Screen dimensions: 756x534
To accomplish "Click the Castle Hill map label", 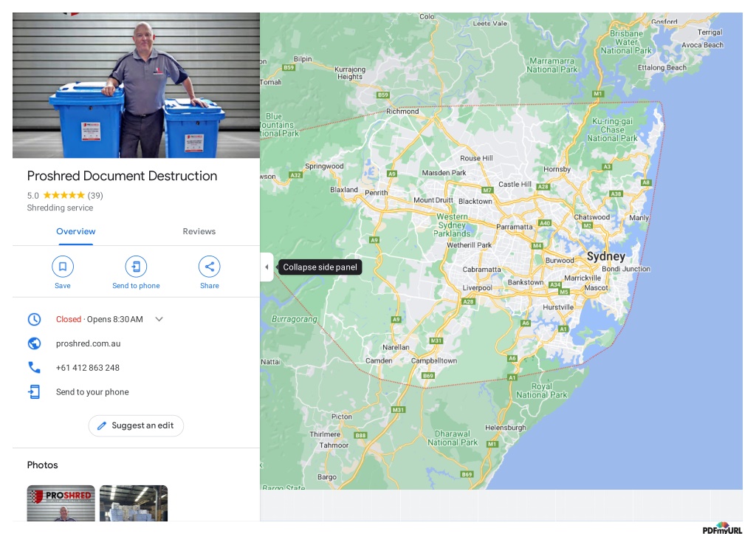I will tap(515, 184).
